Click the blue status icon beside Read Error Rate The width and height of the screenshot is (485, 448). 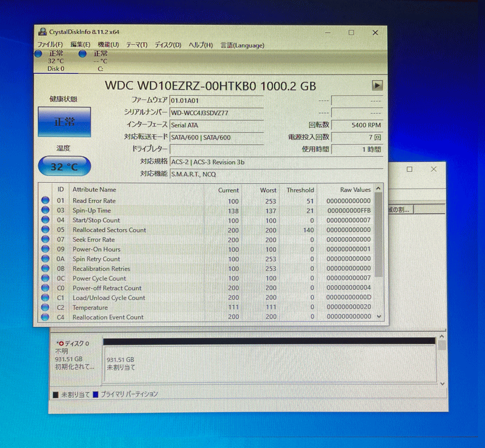pyautogui.click(x=45, y=200)
